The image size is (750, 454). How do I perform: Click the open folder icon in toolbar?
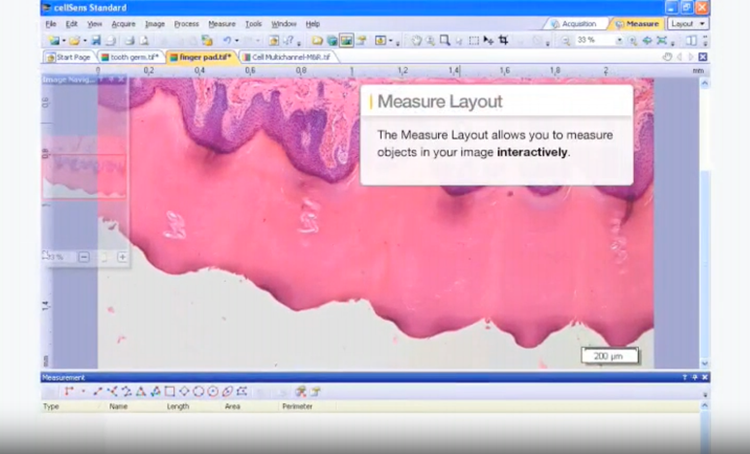click(x=74, y=41)
